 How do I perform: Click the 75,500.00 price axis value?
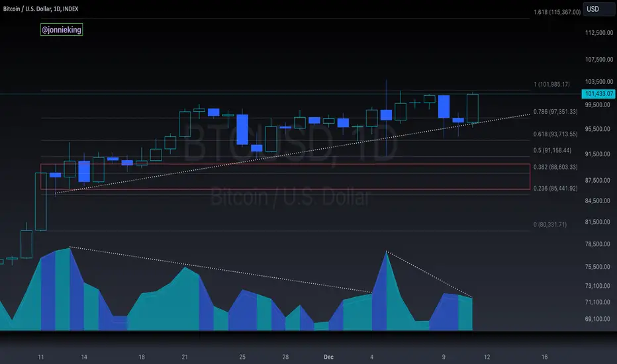tap(597, 267)
